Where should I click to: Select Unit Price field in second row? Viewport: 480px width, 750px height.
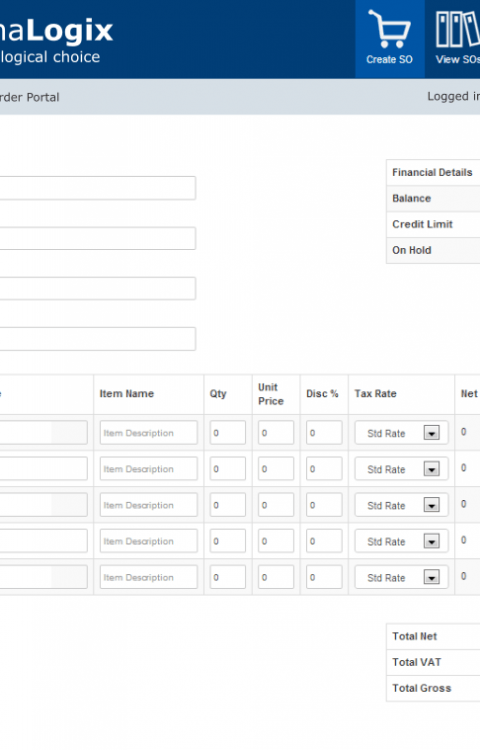pos(276,469)
